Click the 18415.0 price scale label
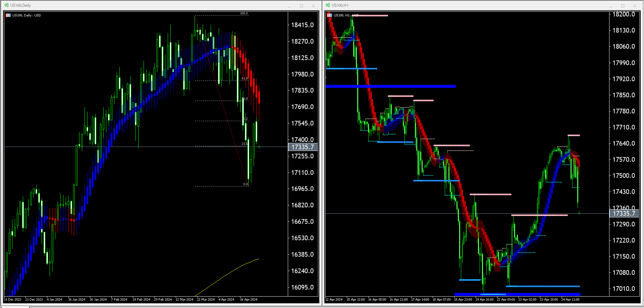Viewport: 644px width, 308px height. pos(303,25)
